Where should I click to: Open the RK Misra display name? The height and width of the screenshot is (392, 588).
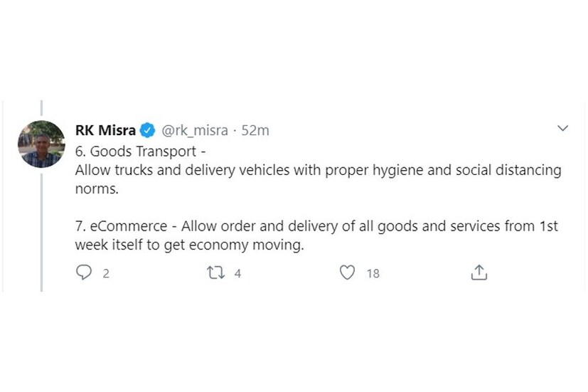(x=106, y=130)
